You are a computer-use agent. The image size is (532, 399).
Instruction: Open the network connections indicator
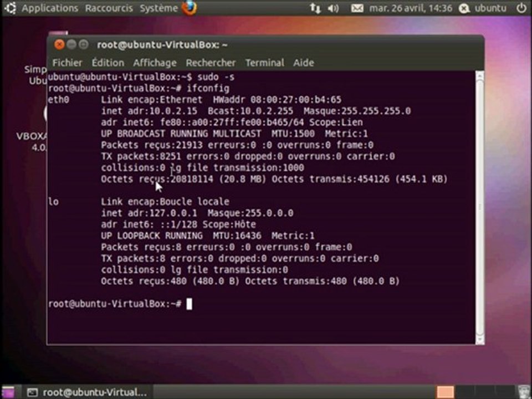pos(315,8)
